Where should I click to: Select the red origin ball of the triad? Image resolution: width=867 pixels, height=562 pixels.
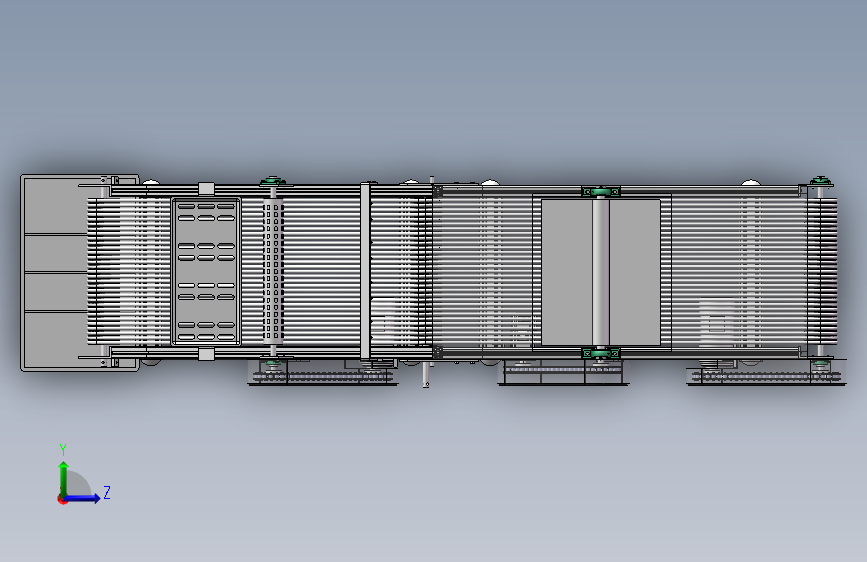coord(62,499)
